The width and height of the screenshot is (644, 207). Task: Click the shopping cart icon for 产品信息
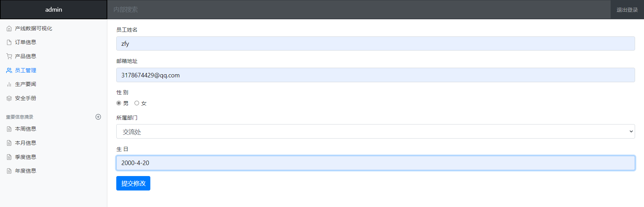click(x=9, y=56)
